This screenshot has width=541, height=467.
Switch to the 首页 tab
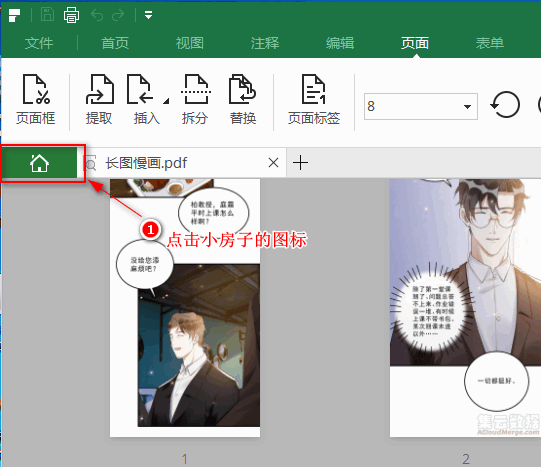(115, 43)
